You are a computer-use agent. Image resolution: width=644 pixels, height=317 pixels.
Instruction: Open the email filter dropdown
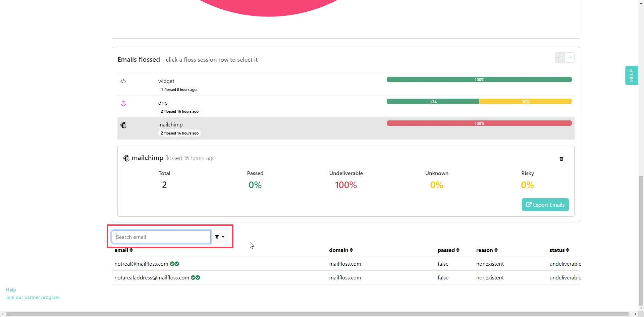[x=220, y=237]
